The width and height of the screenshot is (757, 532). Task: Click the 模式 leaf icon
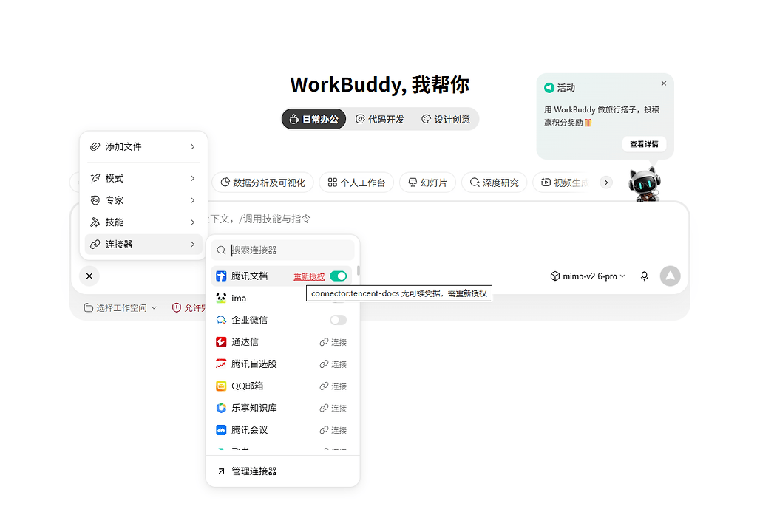click(x=95, y=179)
